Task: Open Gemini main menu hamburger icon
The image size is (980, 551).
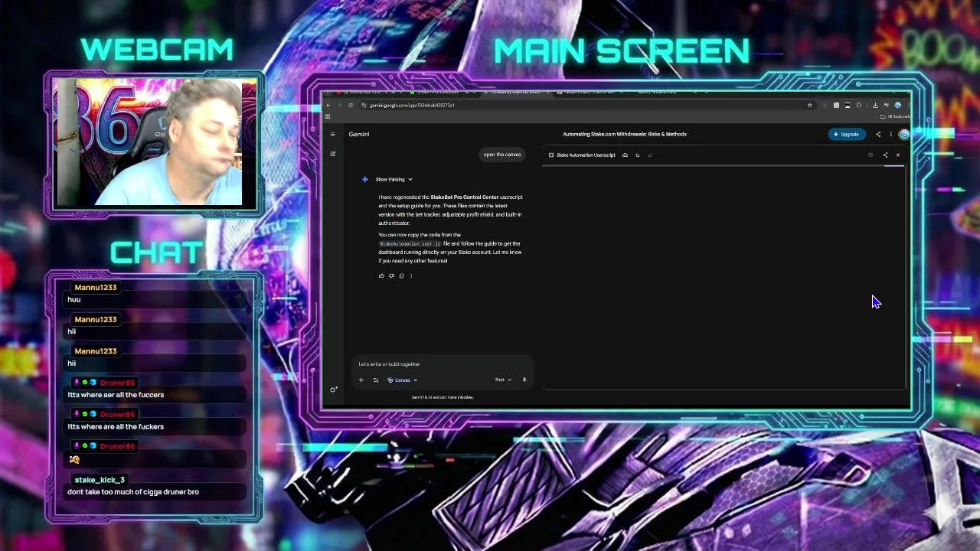Action: (332, 134)
